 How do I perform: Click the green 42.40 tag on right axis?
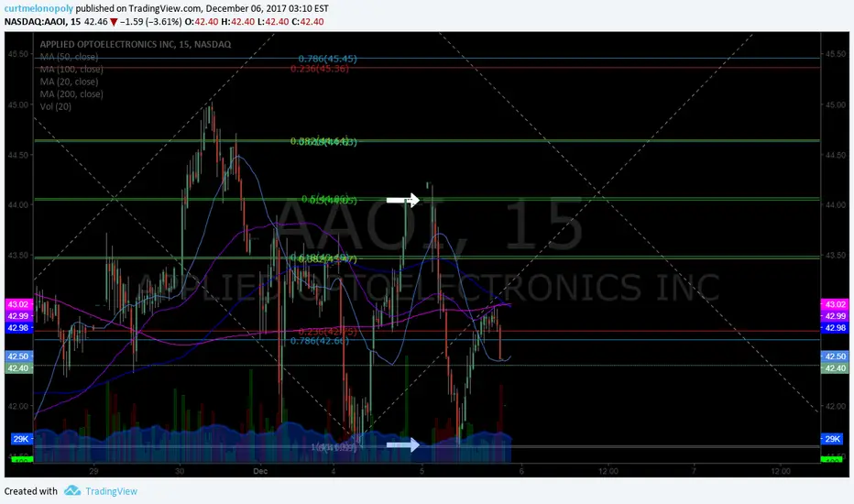835,368
